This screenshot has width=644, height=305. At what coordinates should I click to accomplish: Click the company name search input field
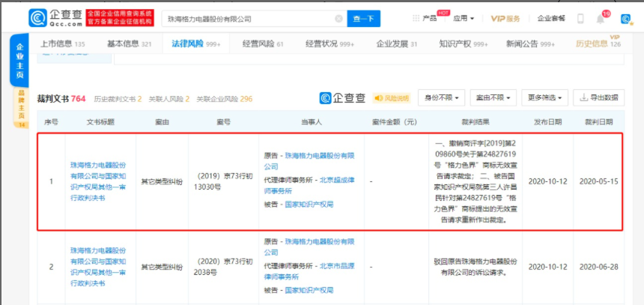click(247, 18)
